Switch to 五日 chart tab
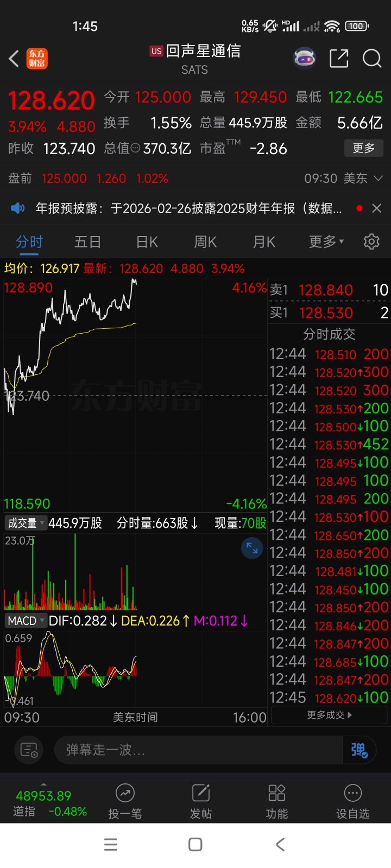 (x=87, y=242)
